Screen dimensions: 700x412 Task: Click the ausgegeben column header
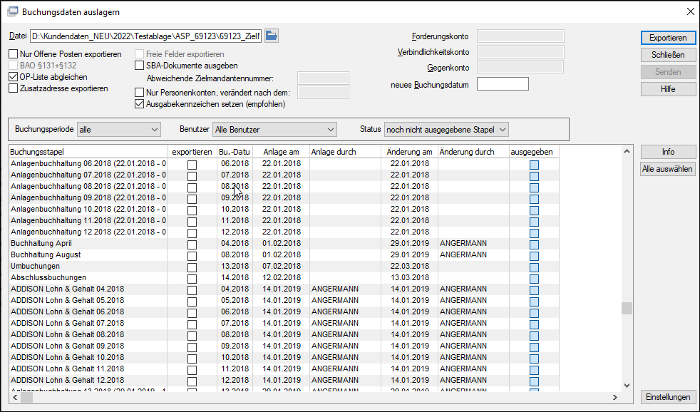(x=534, y=152)
